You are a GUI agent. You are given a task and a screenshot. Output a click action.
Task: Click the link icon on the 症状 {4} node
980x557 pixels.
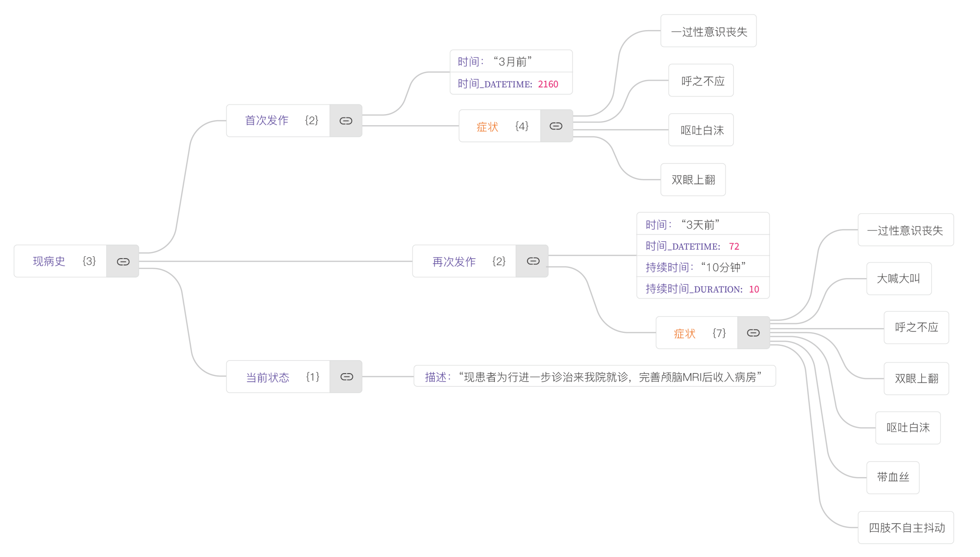click(x=555, y=125)
